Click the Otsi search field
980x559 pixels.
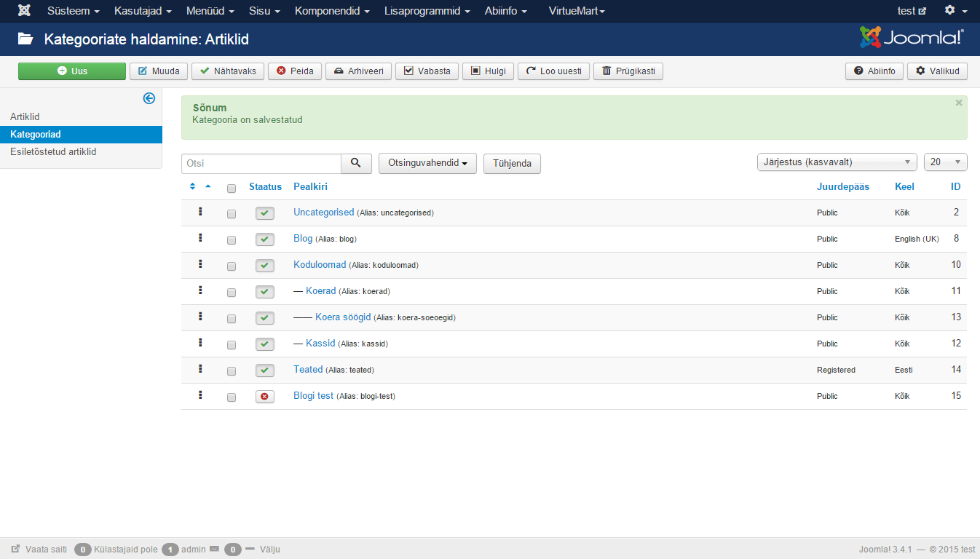pos(261,163)
